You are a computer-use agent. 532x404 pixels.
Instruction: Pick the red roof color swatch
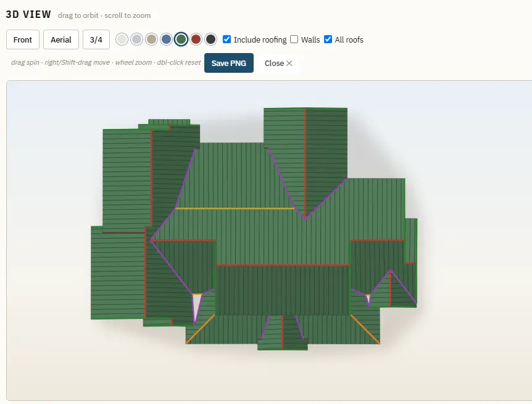[196, 39]
